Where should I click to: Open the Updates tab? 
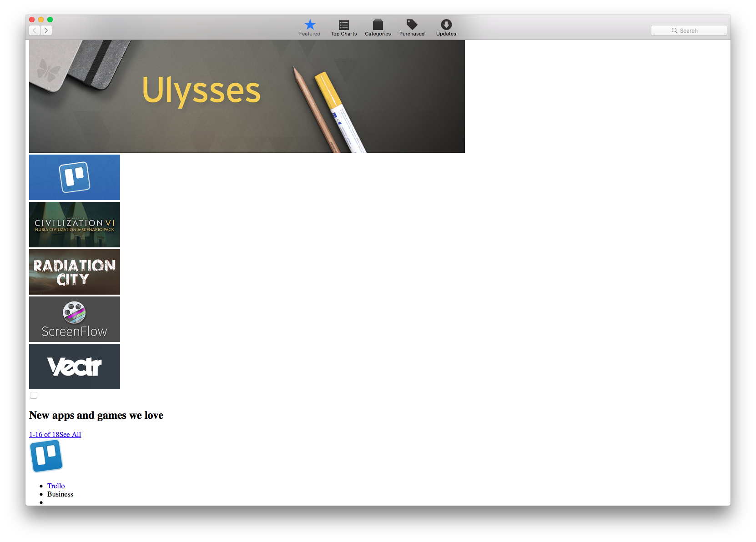(x=446, y=28)
